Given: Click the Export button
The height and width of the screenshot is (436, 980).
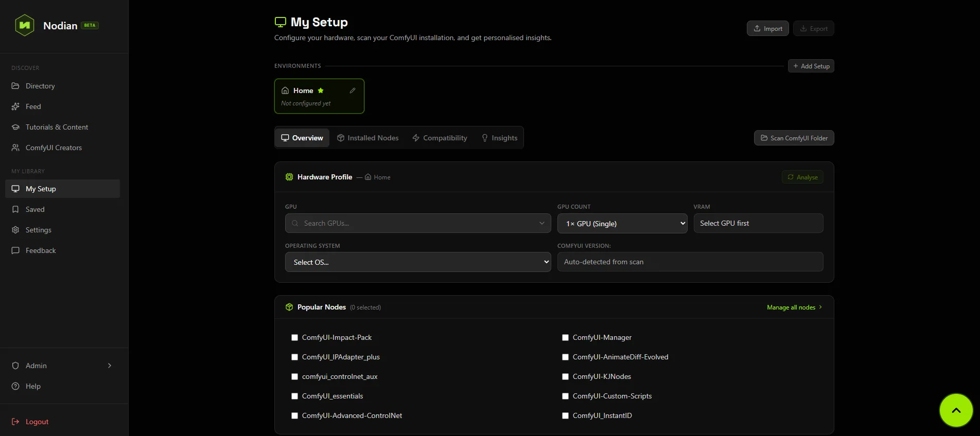Looking at the screenshot, I should [x=814, y=28].
